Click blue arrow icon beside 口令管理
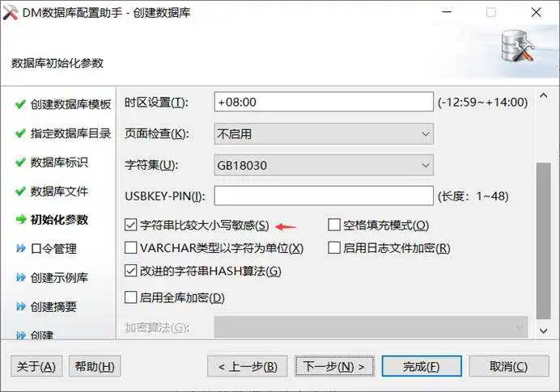 pyautogui.click(x=21, y=248)
